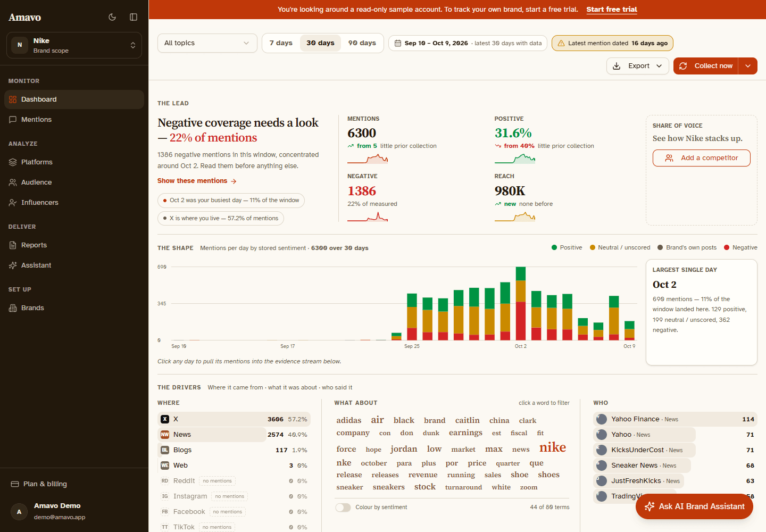Click the Influencers person icon
The width and height of the screenshot is (766, 532).
(13, 203)
